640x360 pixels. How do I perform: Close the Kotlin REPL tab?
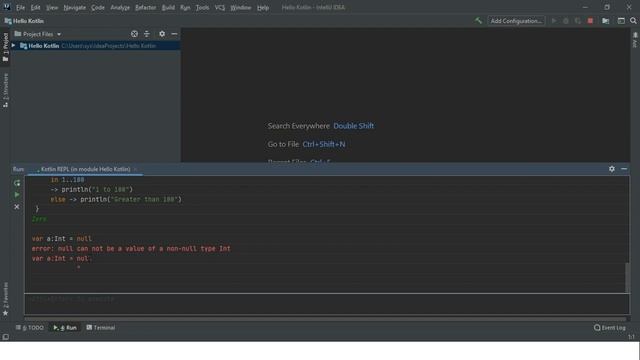135,169
